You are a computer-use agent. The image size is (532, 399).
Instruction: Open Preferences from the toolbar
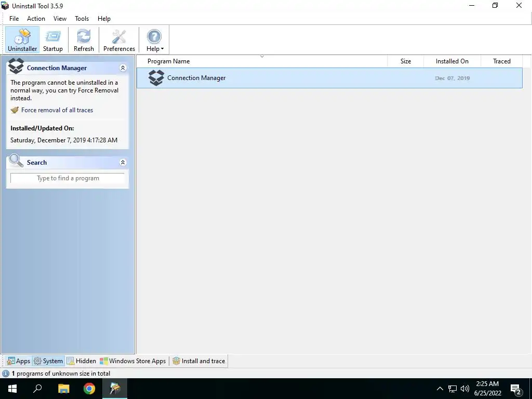119,39
